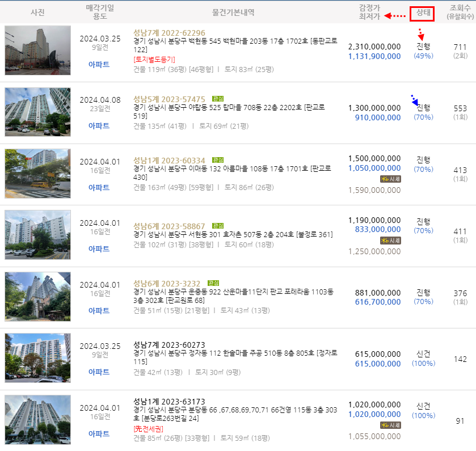Click 아파트 label in 2023-58867 row
Viewport: 476px width, 451px height.
click(99, 249)
